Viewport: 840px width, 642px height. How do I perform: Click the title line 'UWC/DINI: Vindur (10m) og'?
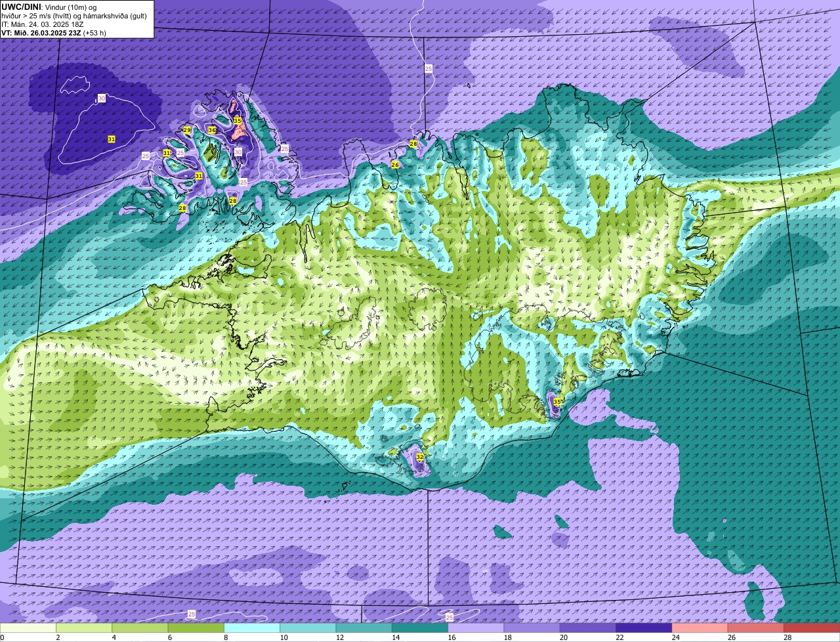(49, 7)
